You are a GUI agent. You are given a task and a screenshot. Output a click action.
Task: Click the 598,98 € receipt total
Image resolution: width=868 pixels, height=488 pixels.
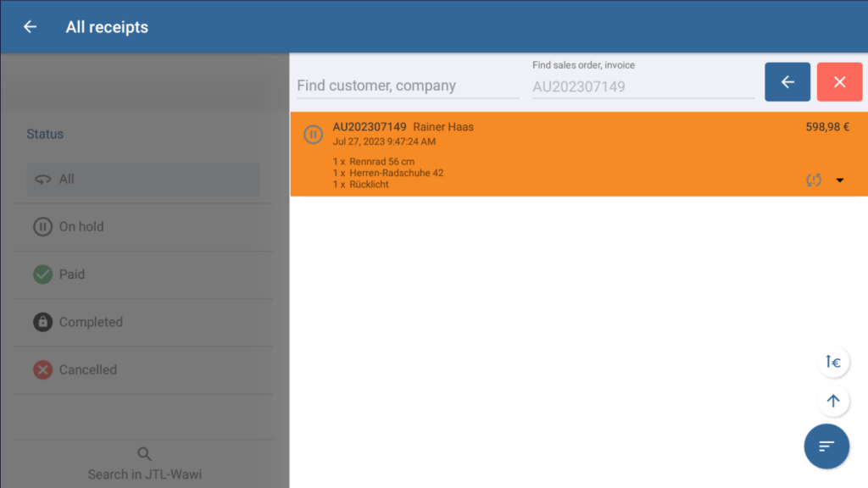(826, 127)
